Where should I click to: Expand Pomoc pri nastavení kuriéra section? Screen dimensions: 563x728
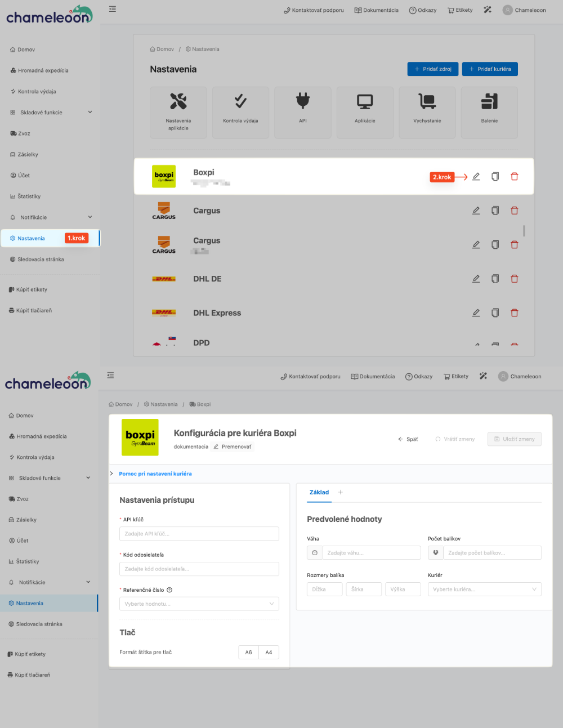click(155, 474)
